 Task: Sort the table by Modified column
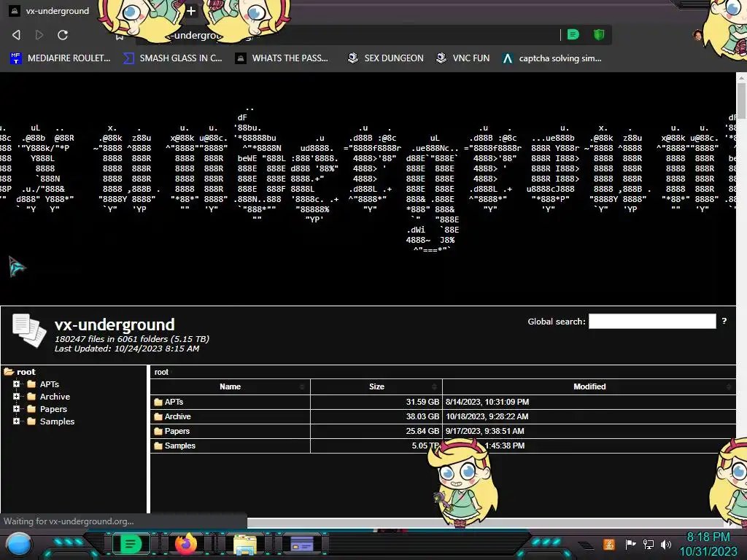click(x=589, y=386)
